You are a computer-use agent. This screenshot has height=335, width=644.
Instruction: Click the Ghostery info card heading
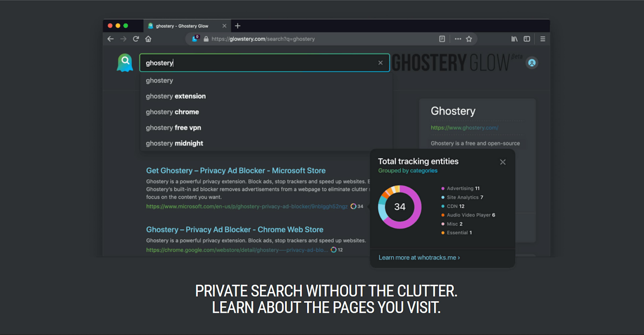[453, 111]
